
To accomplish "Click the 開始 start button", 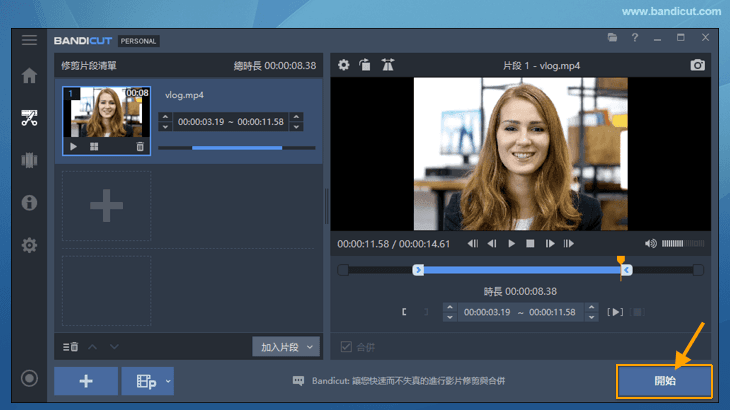I will pyautogui.click(x=664, y=381).
